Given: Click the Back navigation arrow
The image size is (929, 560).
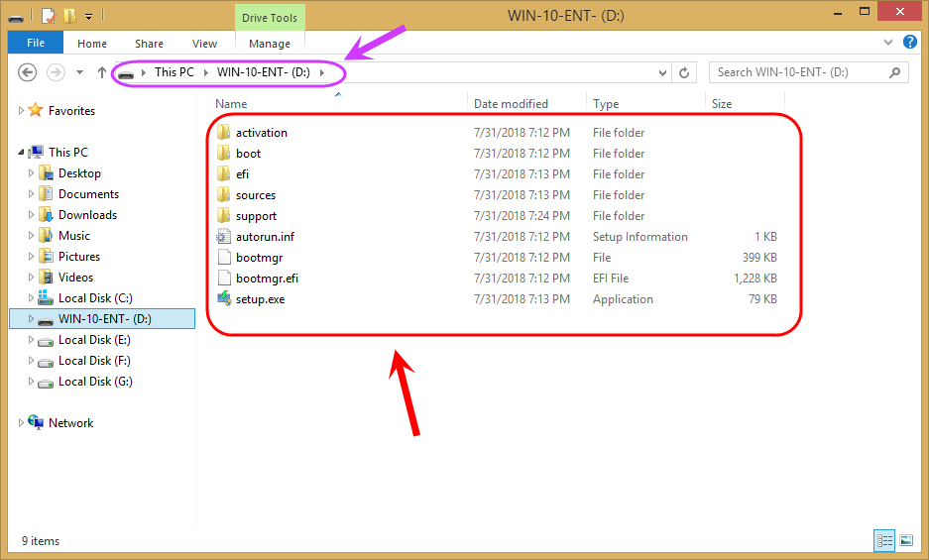Looking at the screenshot, I should [27, 72].
